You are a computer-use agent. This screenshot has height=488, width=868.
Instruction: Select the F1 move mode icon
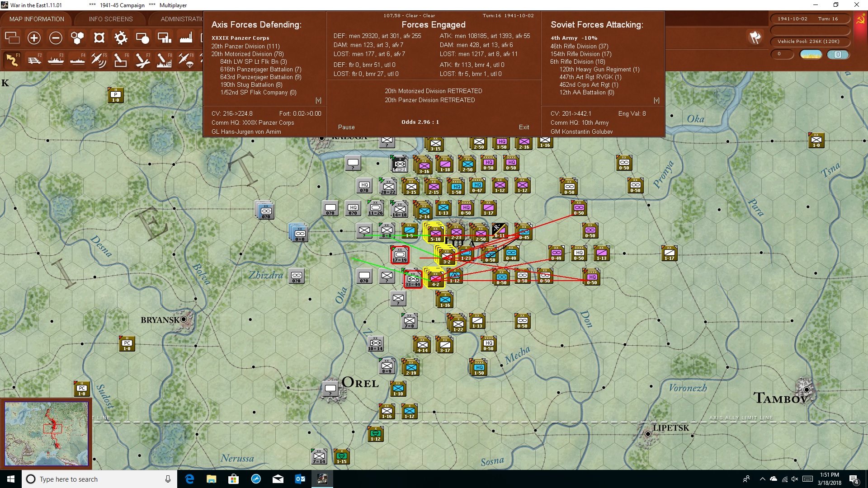[12, 60]
